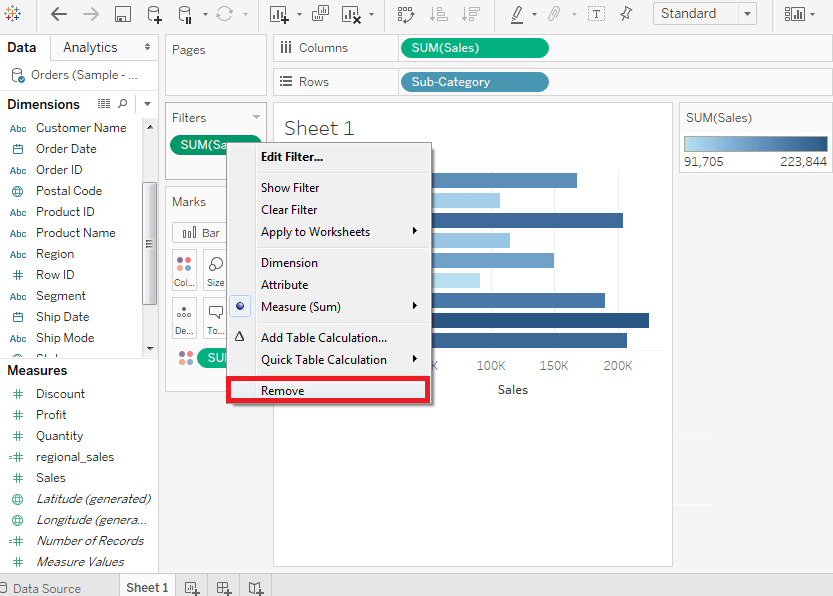Click the search magnifier in Dimensions
Image resolution: width=833 pixels, height=596 pixels.
(123, 104)
